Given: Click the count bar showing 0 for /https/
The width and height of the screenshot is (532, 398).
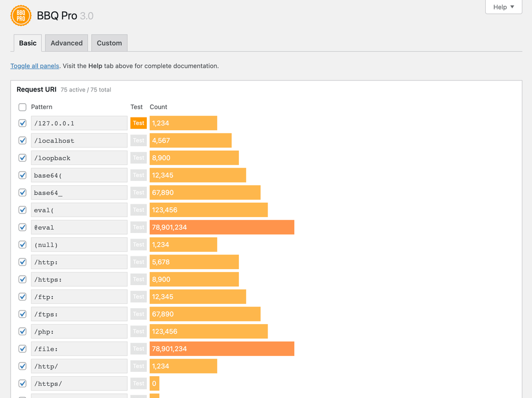Looking at the screenshot, I should [154, 383].
